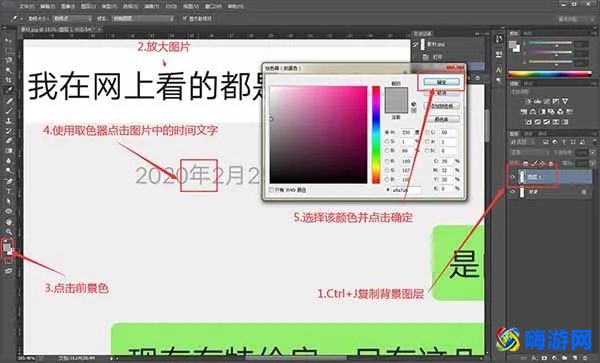Hide layer 1 with its eye icon
The height and width of the screenshot is (363, 600).
(513, 177)
